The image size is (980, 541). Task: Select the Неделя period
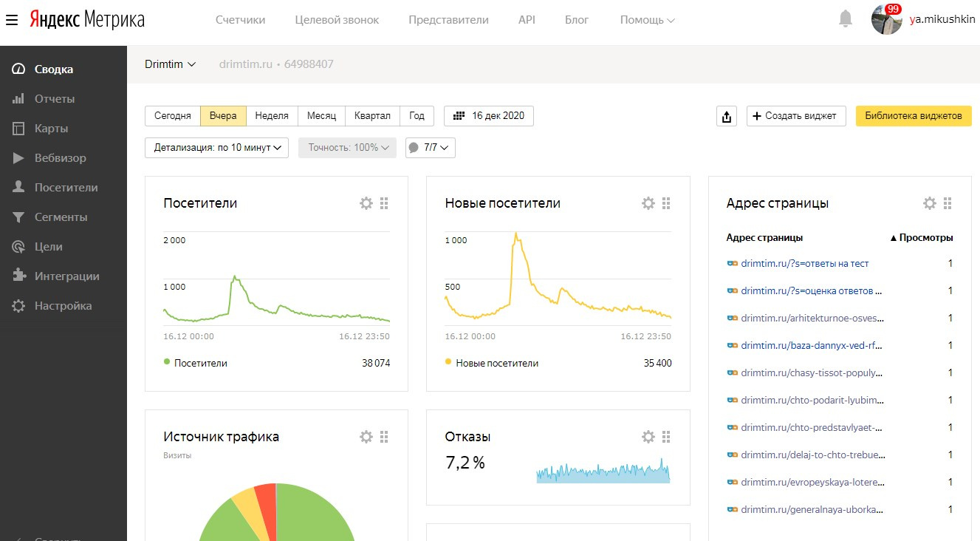click(272, 116)
